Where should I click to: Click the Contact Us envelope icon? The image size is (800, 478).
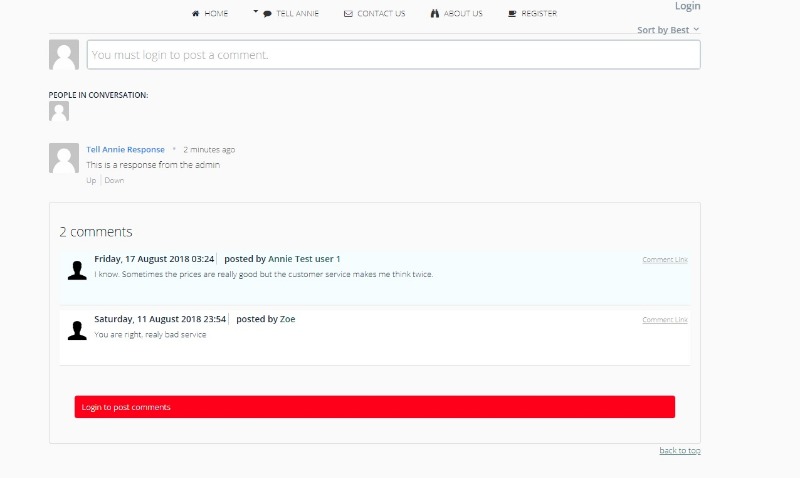pyautogui.click(x=348, y=14)
